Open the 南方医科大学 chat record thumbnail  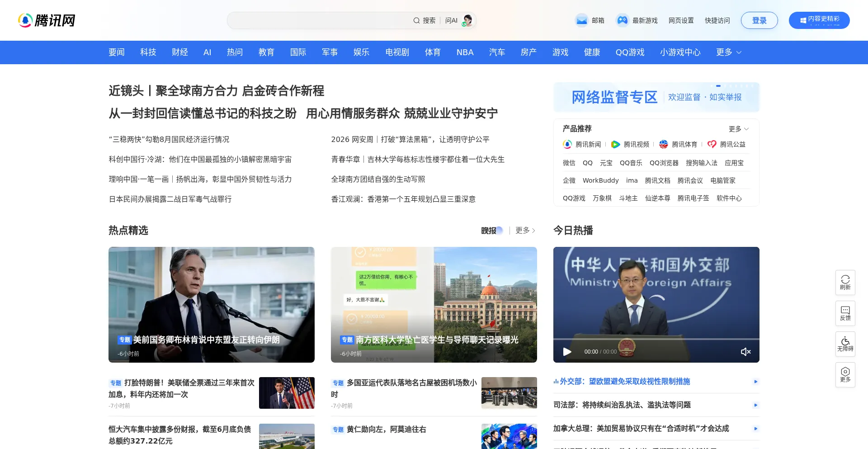pos(434,305)
